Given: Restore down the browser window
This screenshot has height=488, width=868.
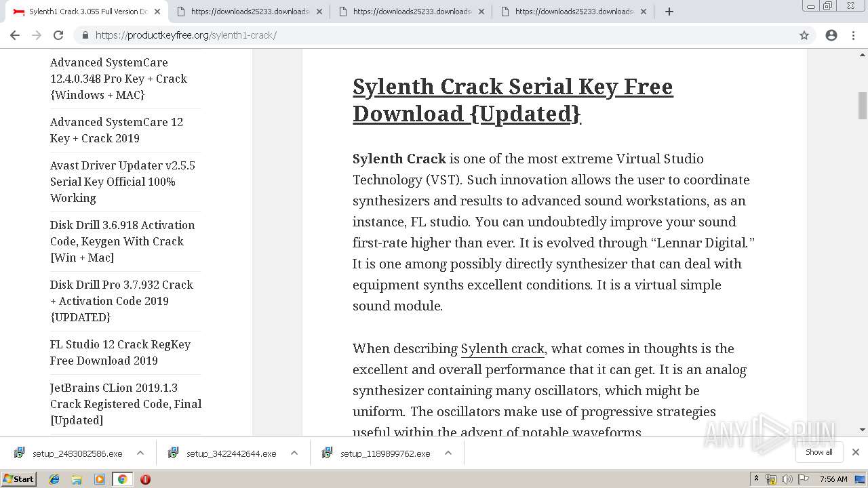Looking at the screenshot, I should point(828,5).
